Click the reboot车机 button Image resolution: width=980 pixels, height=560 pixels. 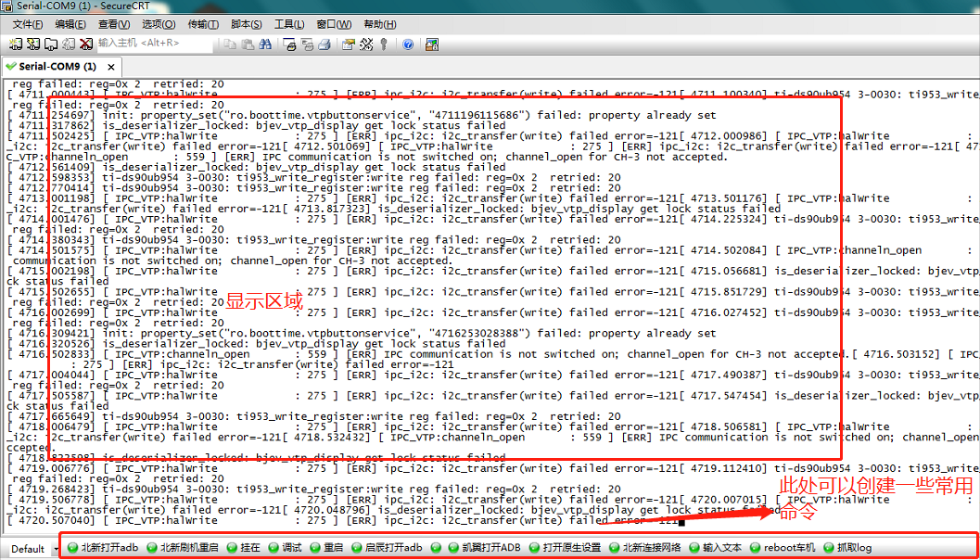[790, 548]
